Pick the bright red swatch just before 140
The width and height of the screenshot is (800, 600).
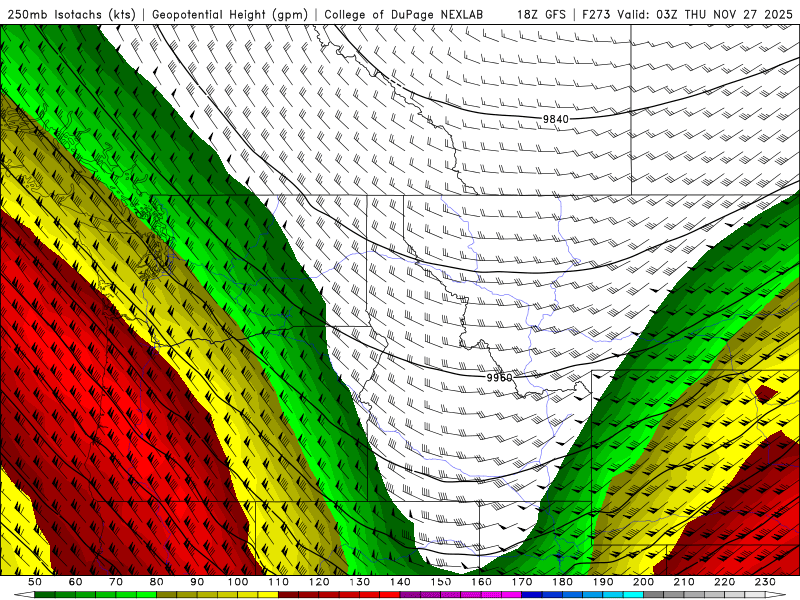390,594
